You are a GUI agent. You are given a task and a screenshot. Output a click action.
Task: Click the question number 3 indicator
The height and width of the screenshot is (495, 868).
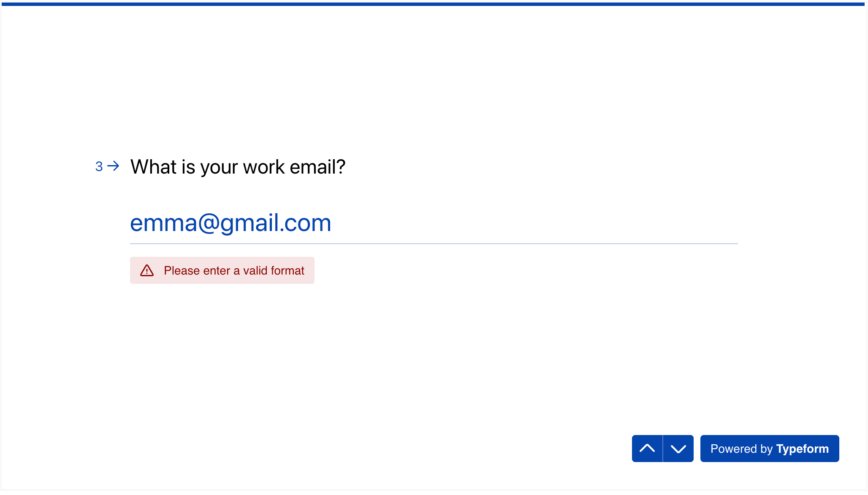99,166
